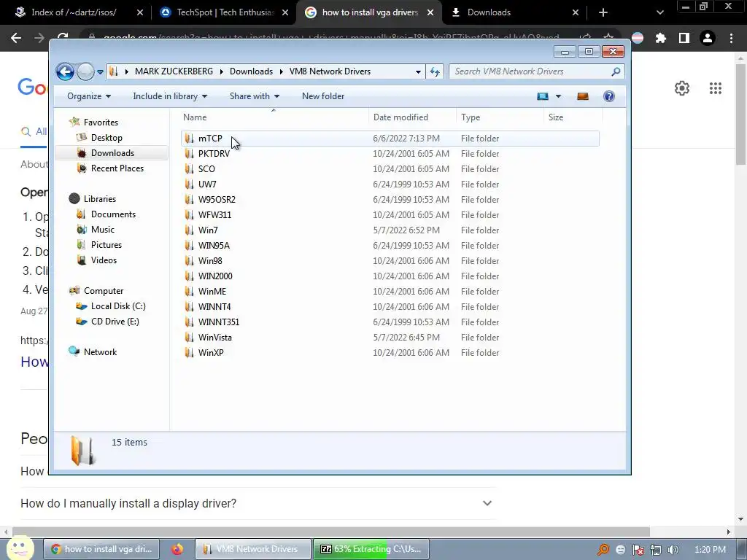747x560 pixels.
Task: Open Google settings gear icon
Action: pyautogui.click(x=682, y=88)
